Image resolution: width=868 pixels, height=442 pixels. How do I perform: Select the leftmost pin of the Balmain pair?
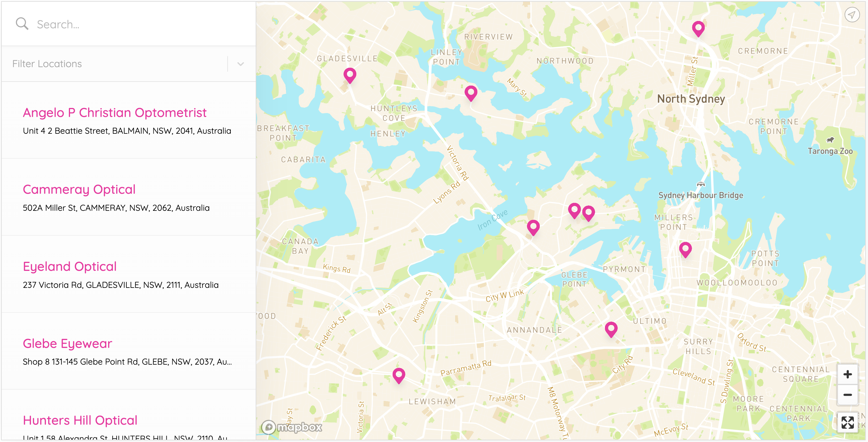574,209
